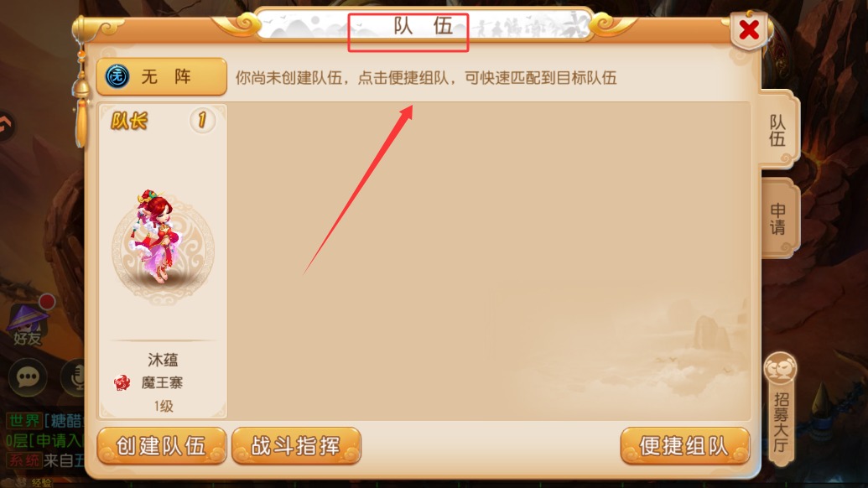
Task: Click the team slot number 1 badge
Action: pos(202,120)
